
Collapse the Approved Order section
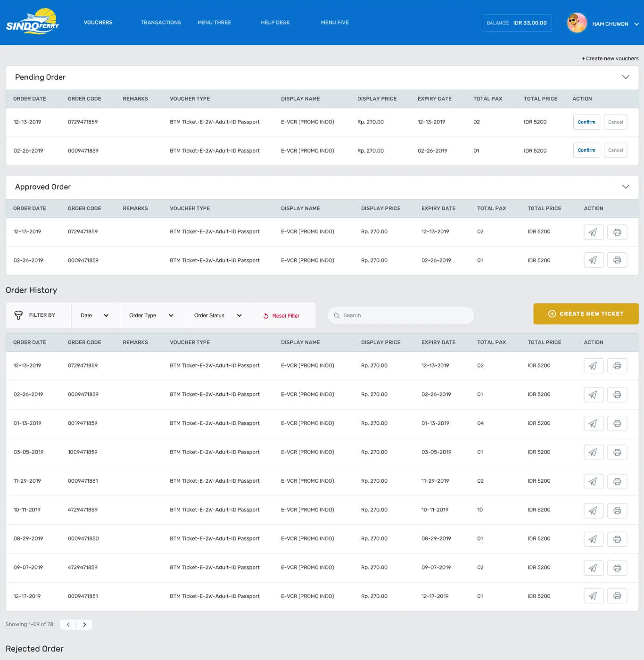tap(626, 187)
